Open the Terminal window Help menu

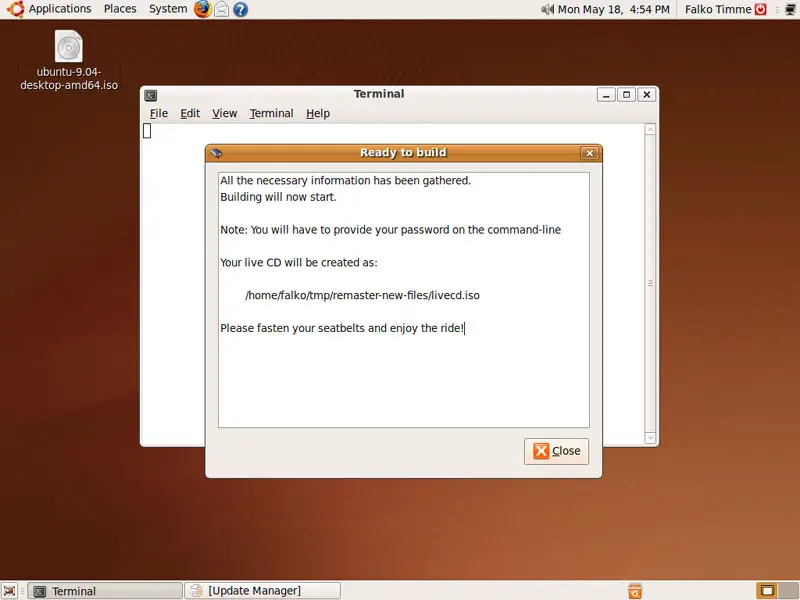tap(318, 113)
